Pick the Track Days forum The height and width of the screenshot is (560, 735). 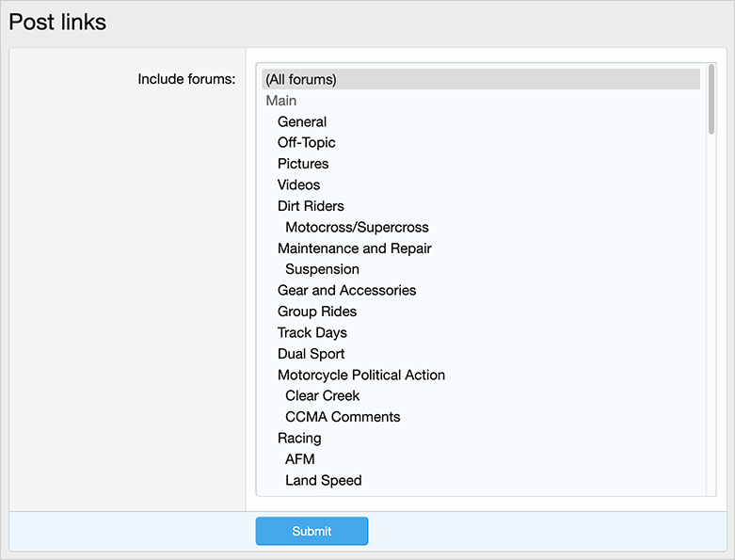coord(312,332)
